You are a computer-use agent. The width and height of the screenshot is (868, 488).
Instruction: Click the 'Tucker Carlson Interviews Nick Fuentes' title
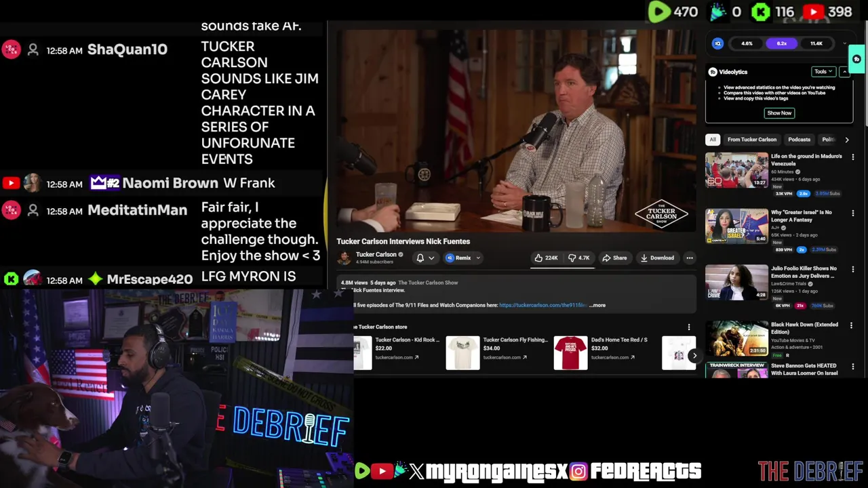403,241
